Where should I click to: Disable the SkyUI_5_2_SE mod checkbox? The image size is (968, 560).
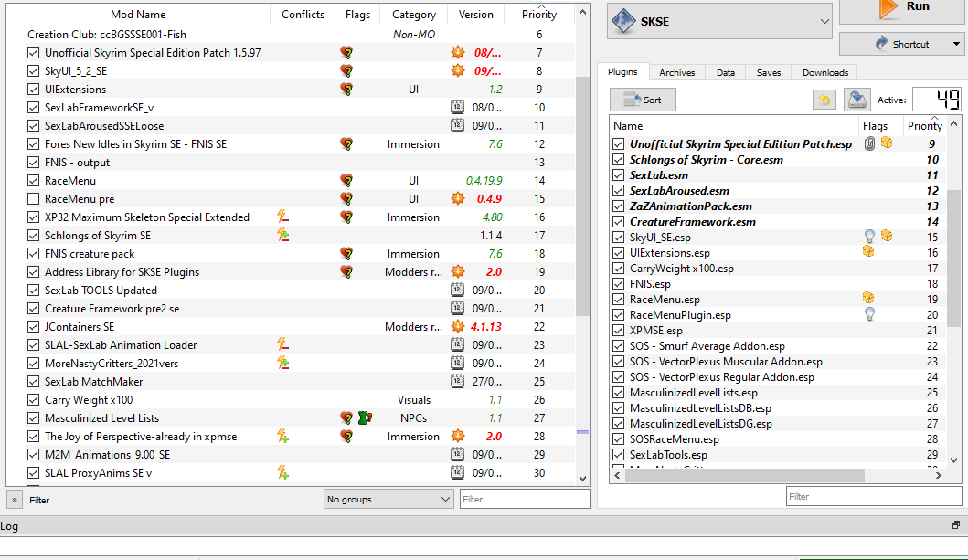coord(33,71)
